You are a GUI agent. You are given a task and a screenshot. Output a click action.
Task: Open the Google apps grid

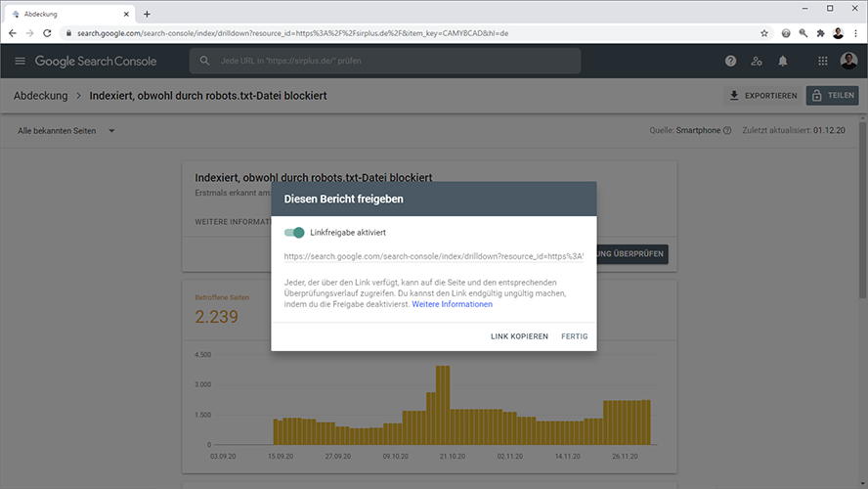point(823,61)
